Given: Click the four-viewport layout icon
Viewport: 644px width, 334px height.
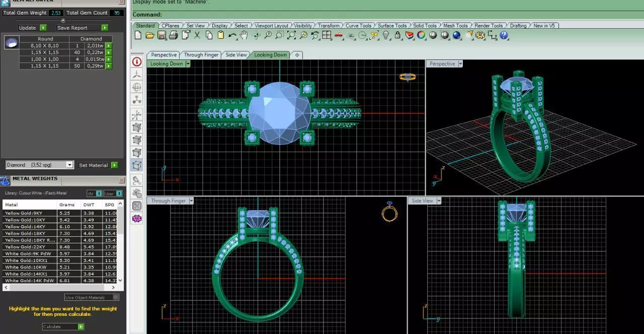Looking at the screenshot, I should pos(327,35).
